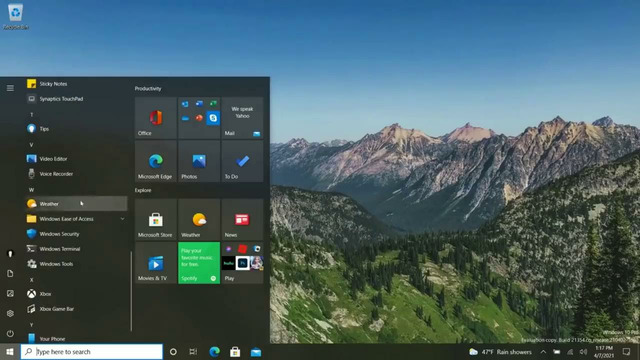Open Sticky Notes from app list
The image size is (640, 360).
pyautogui.click(x=76, y=84)
